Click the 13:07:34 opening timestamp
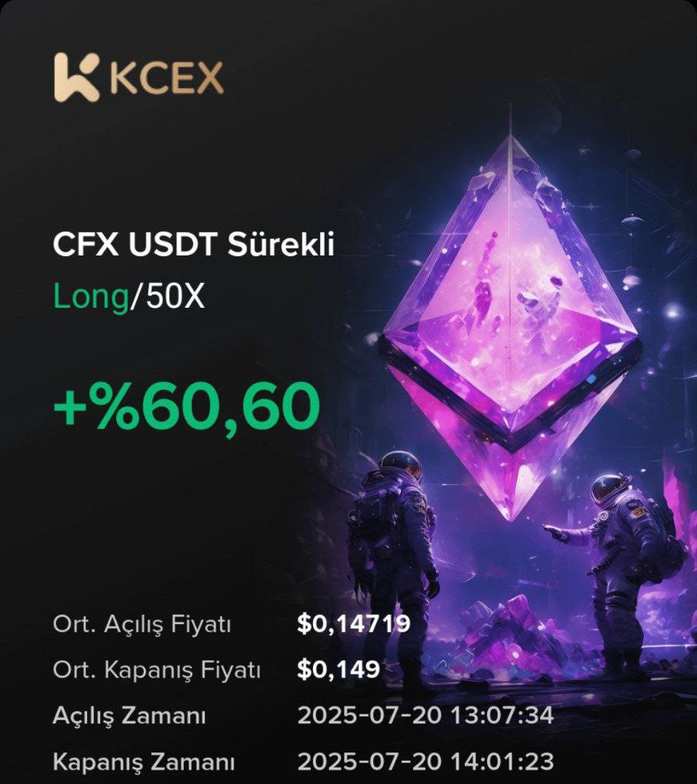The height and width of the screenshot is (784, 697). (502, 716)
